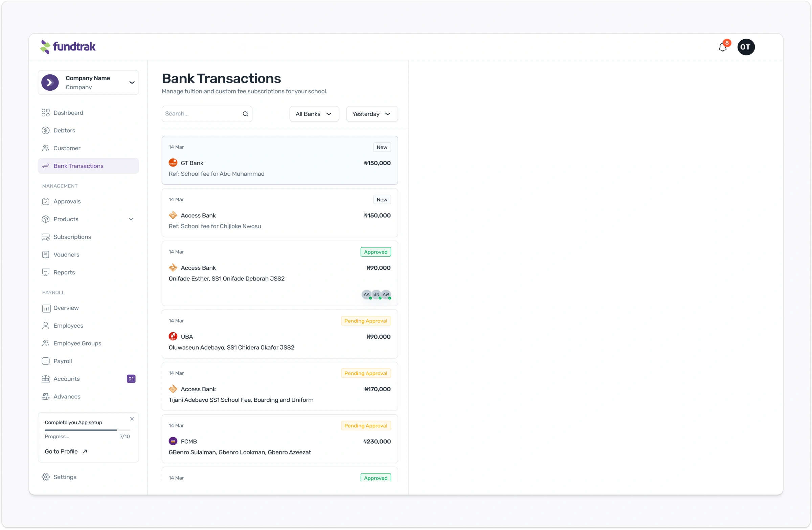Click the UBA bank logo icon
The width and height of the screenshot is (812, 530).
tap(173, 336)
